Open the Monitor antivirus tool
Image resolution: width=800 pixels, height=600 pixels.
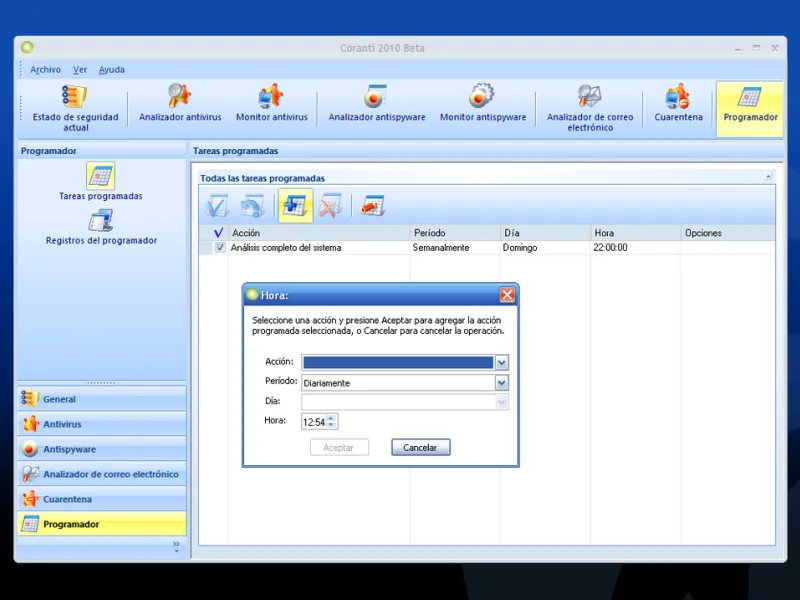(x=271, y=104)
